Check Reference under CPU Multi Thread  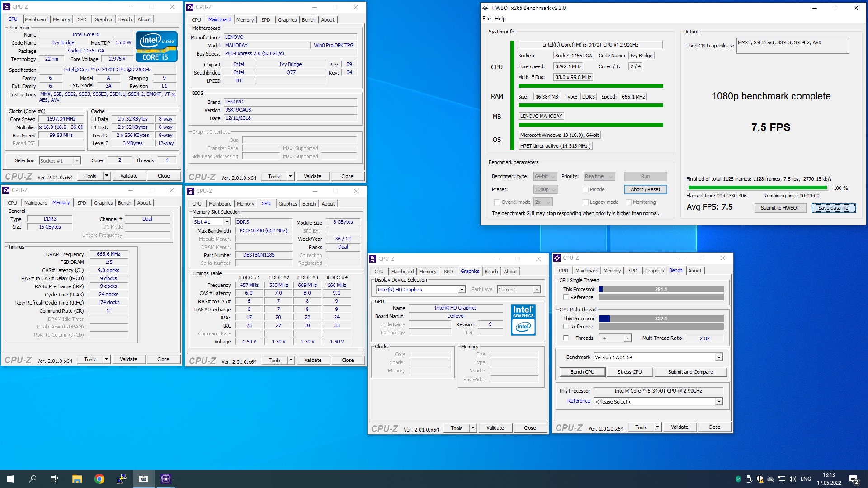(x=566, y=327)
